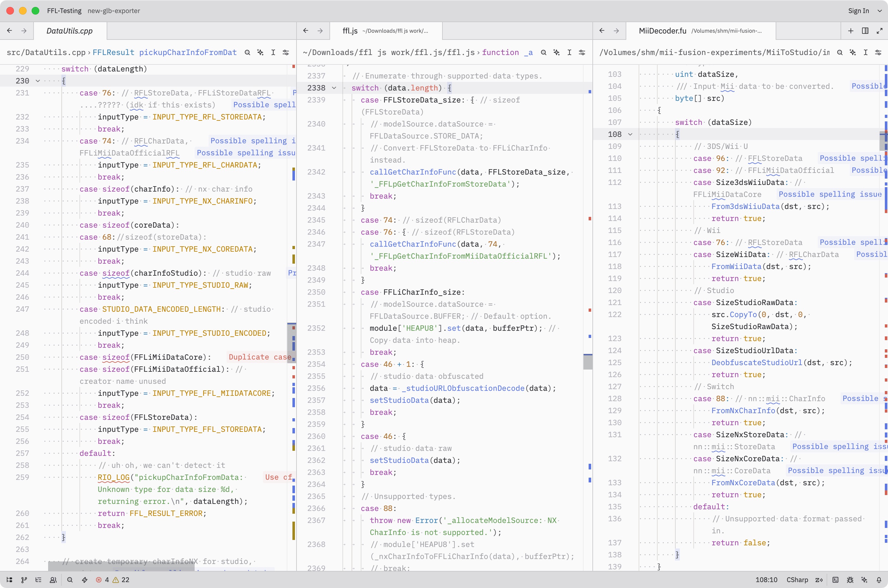888x588 pixels.
Task: Toggle the project panel in status bar
Action: point(10,580)
